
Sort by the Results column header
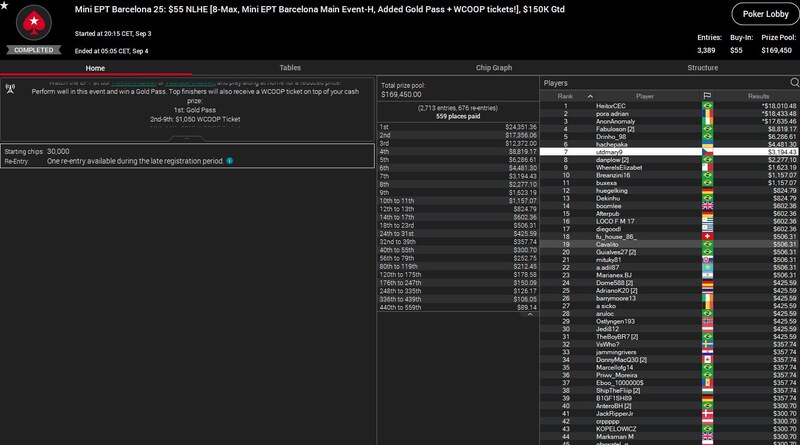click(x=758, y=96)
